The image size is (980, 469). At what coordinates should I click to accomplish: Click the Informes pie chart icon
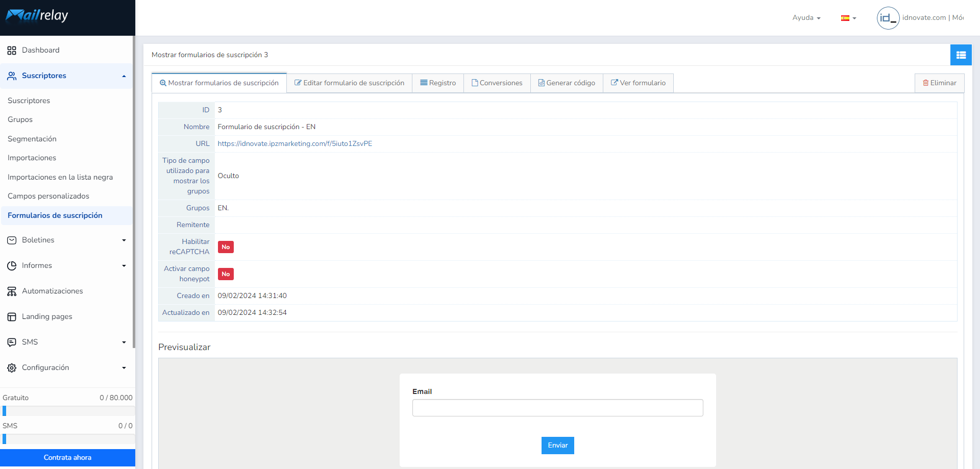(x=12, y=266)
